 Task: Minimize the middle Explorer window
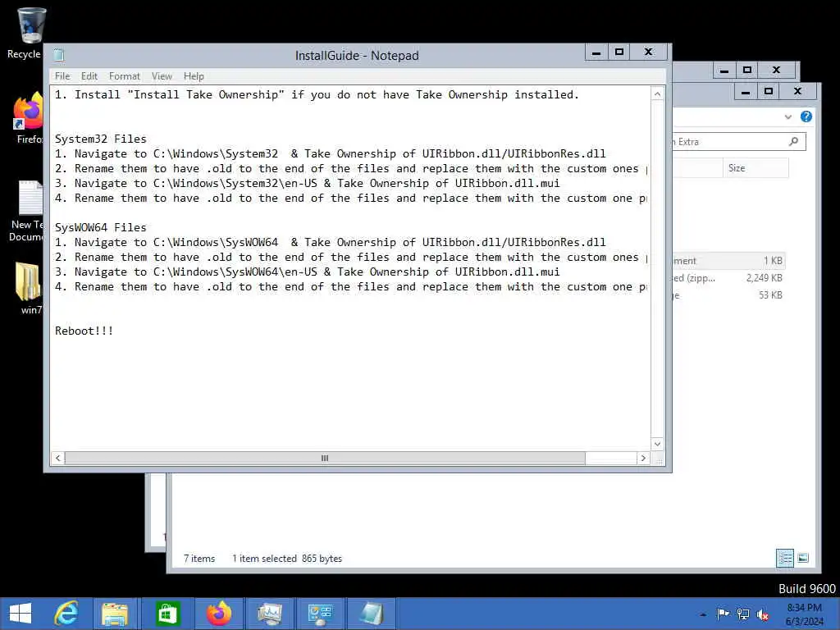(745, 92)
